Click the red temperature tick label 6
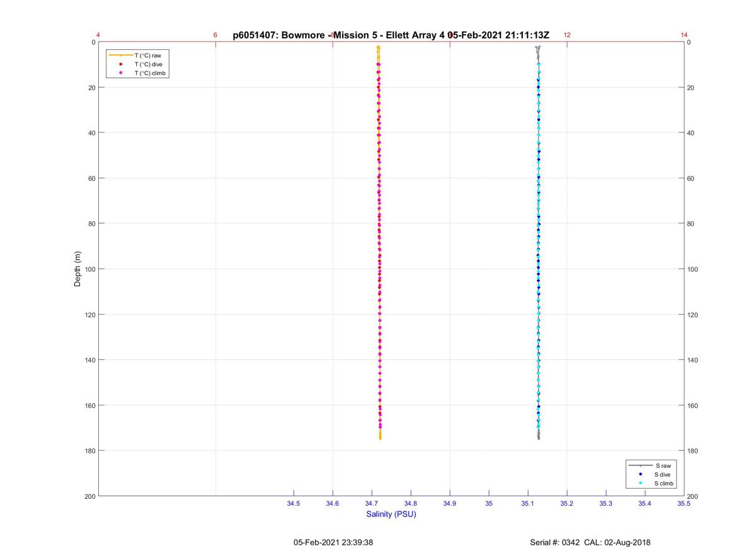Image resolution: width=756 pixels, height=558 pixels. point(215,35)
